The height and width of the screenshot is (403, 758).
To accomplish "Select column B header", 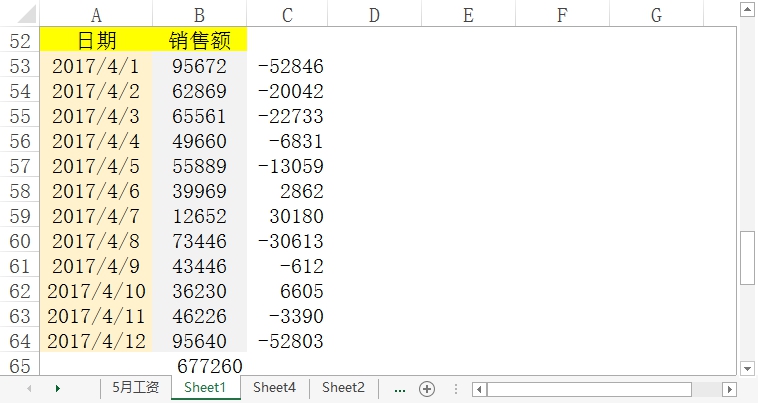I will click(x=200, y=15).
